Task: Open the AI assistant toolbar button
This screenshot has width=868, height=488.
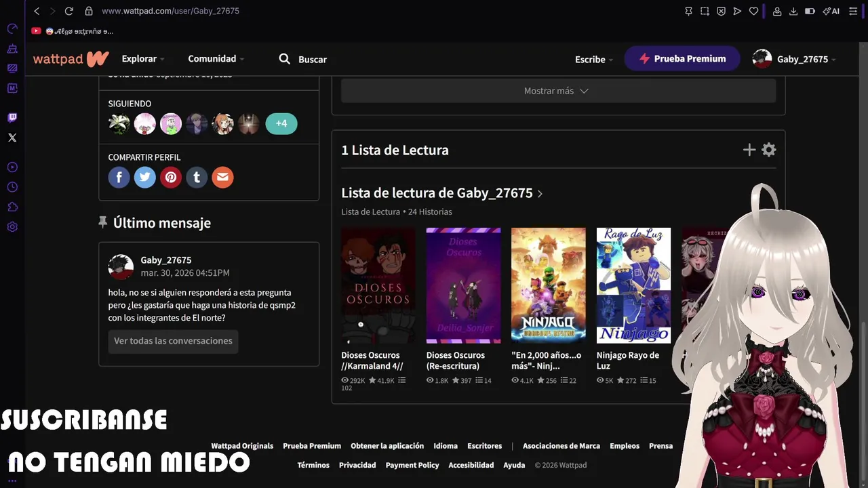Action: (x=831, y=11)
